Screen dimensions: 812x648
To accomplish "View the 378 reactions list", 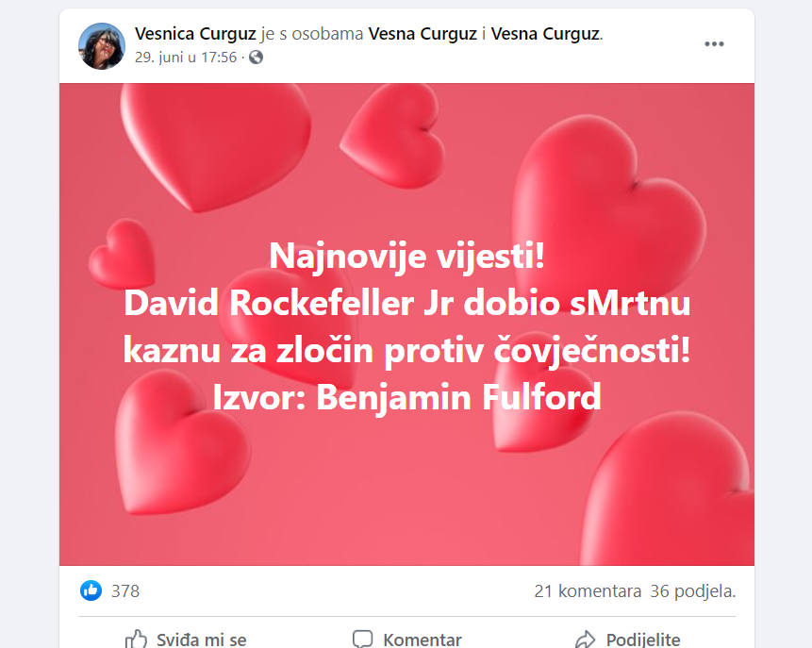I will 125,591.
